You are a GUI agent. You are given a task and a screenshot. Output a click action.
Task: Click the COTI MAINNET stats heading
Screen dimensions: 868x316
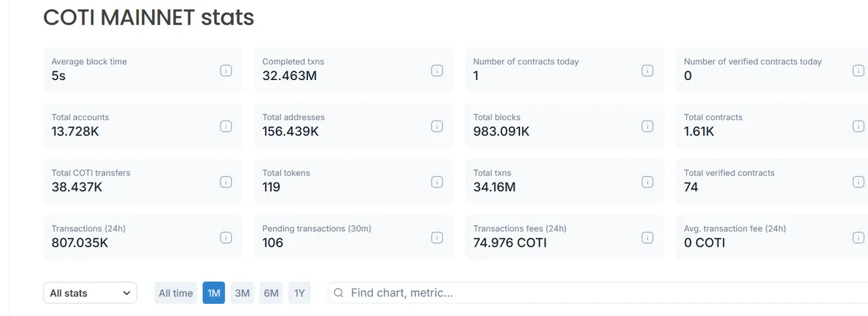[149, 17]
